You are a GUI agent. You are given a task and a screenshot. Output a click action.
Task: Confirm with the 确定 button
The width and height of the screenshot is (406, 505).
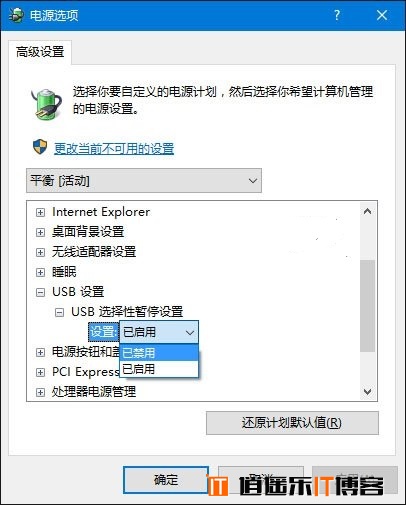(166, 480)
